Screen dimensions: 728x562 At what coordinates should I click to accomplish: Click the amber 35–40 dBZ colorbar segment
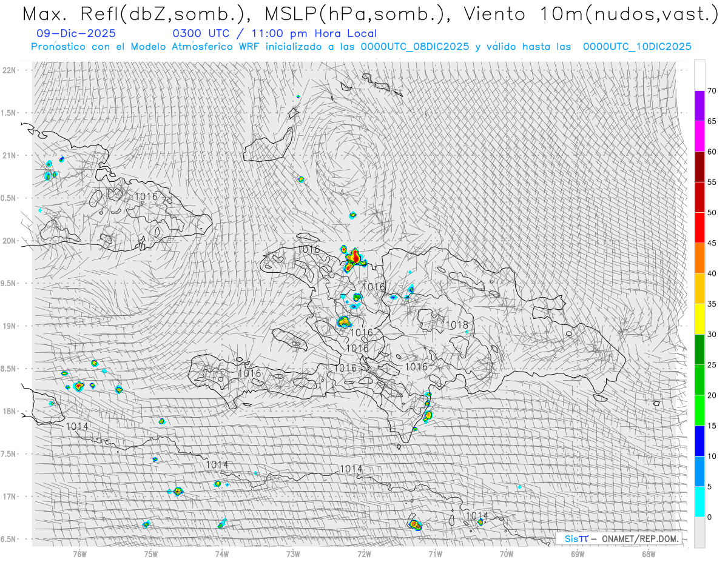point(699,289)
